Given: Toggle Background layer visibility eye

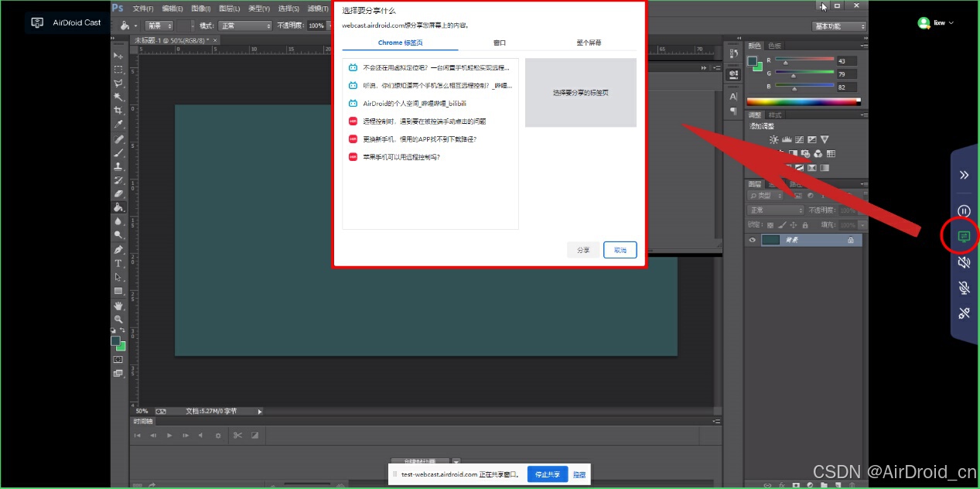Looking at the screenshot, I should [752, 241].
